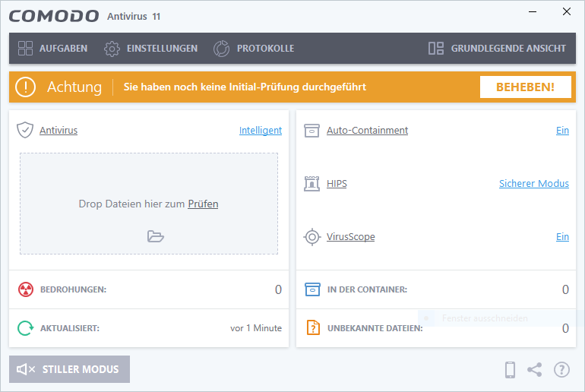Click the share icon at bottom right
This screenshot has height=392, width=585.
click(535, 370)
